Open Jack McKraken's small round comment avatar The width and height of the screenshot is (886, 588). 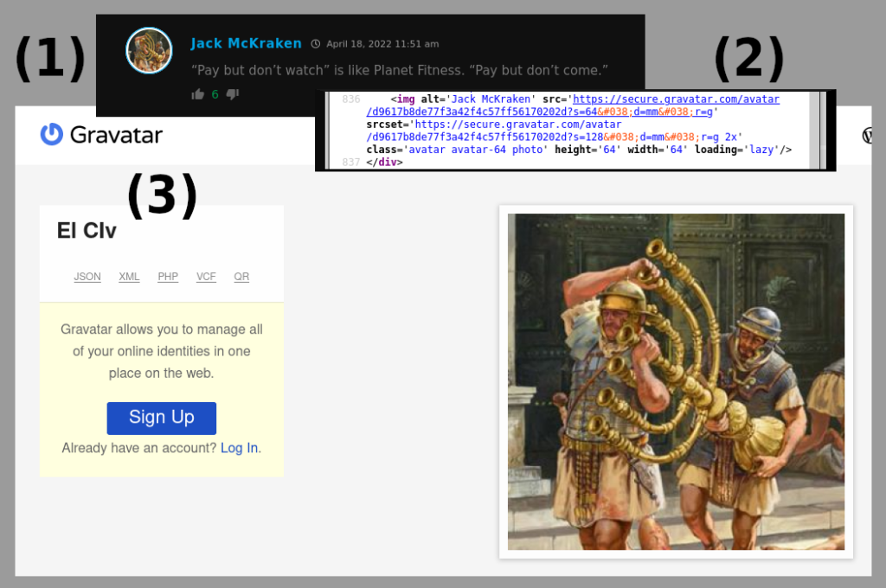pyautogui.click(x=149, y=50)
